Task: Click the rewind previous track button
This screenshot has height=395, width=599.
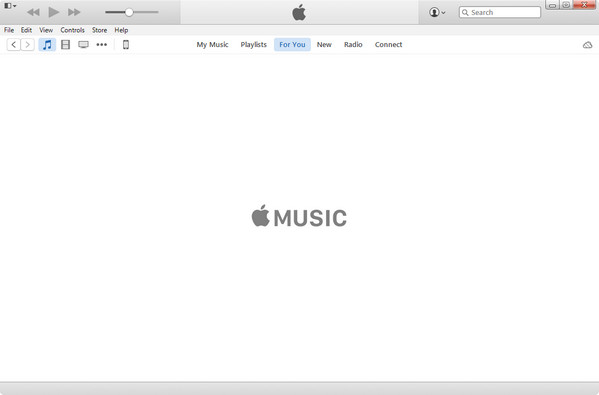Action: 33,12
